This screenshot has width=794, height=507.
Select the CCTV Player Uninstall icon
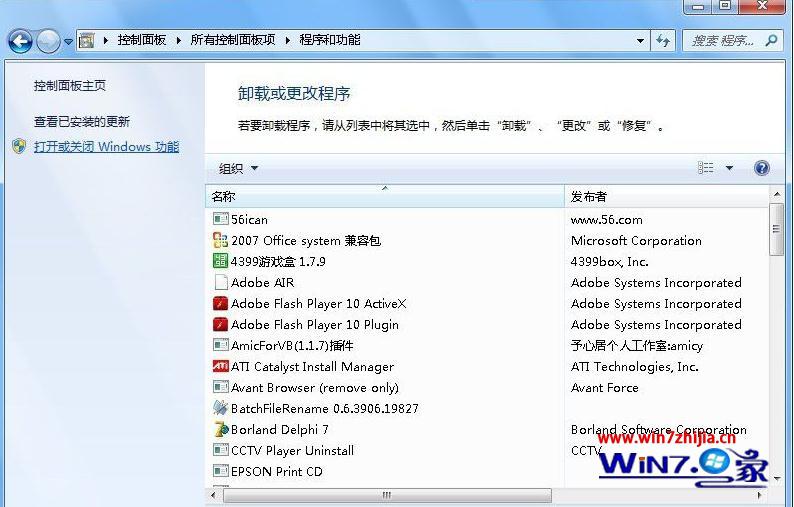[x=220, y=450]
